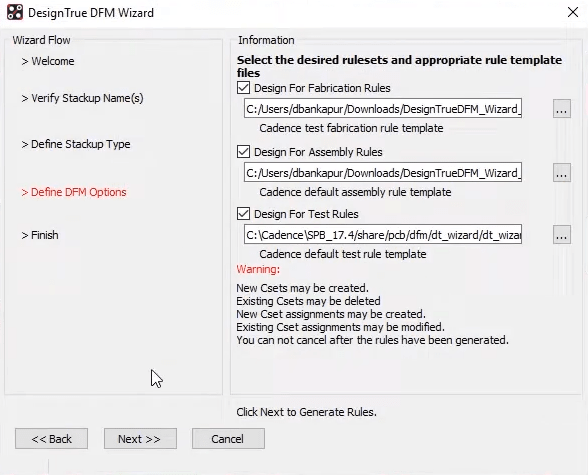Select Define Stackup Type step
The image size is (588, 475).
coord(76,144)
